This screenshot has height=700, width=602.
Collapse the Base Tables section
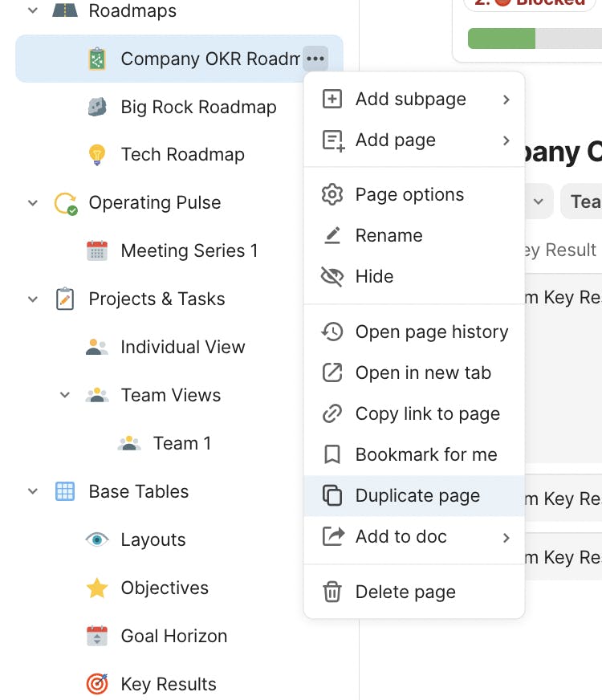click(x=33, y=492)
